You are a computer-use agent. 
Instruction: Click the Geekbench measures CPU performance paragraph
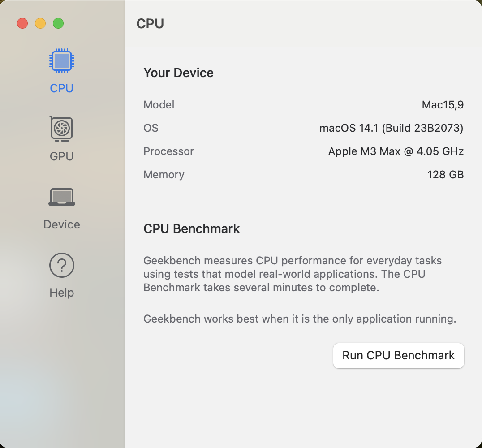click(293, 274)
